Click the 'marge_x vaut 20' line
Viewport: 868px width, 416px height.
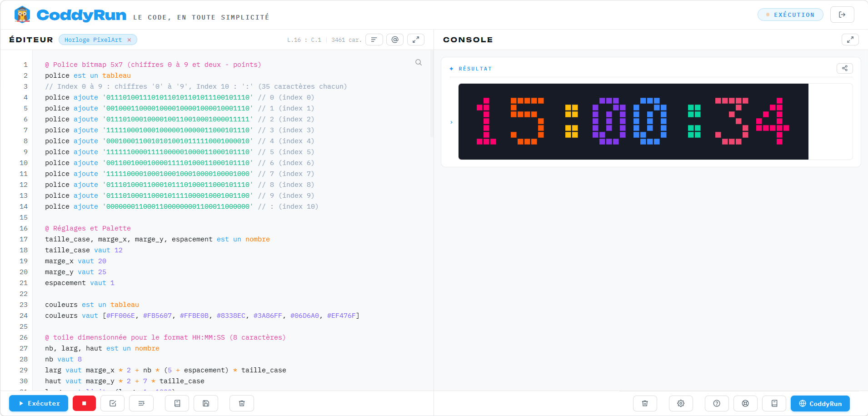[x=75, y=261]
